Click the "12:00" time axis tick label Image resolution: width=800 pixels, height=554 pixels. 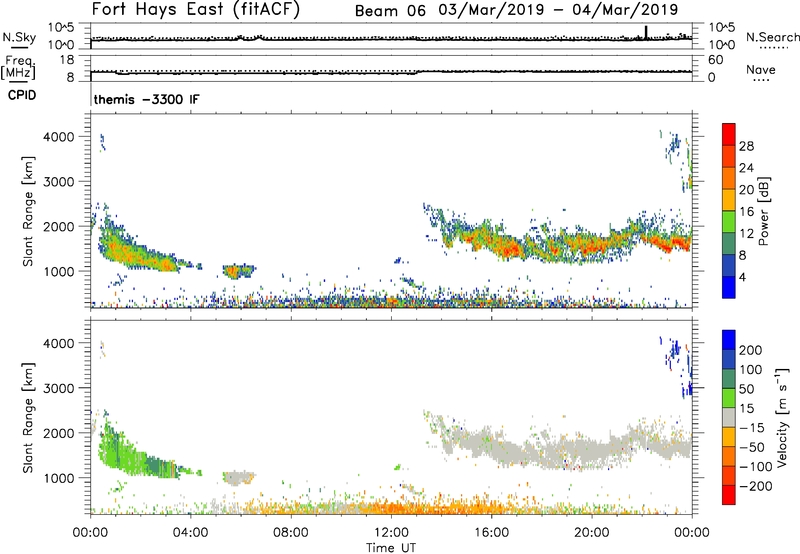pos(391,533)
